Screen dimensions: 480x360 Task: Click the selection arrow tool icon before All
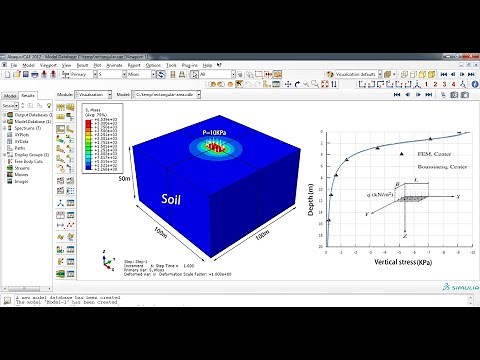(194, 75)
